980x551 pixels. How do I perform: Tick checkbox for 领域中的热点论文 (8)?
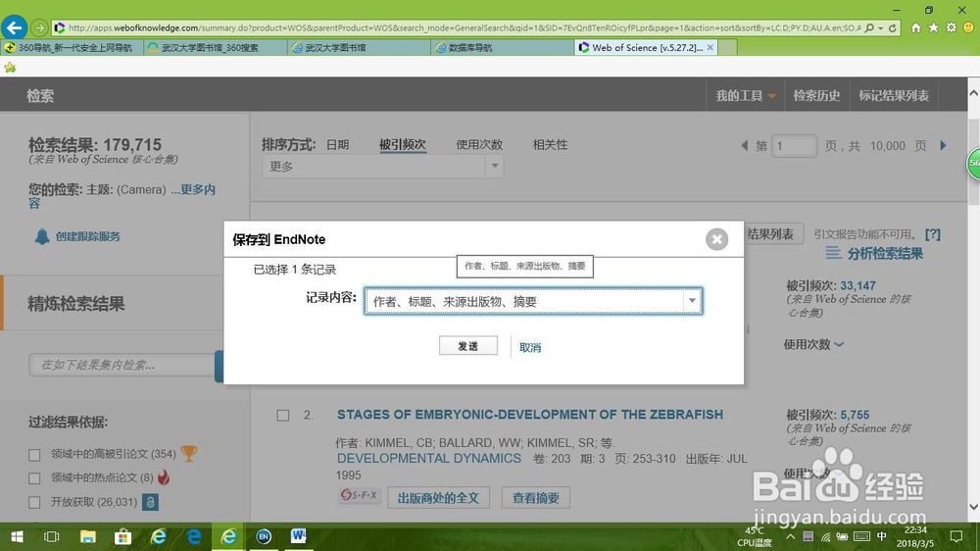pos(34,478)
